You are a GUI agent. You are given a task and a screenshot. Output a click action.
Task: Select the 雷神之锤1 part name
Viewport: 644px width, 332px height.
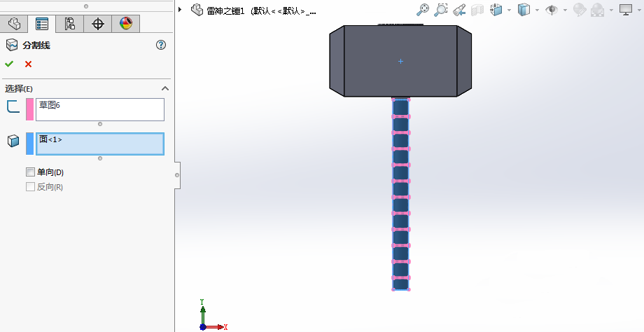pos(225,11)
